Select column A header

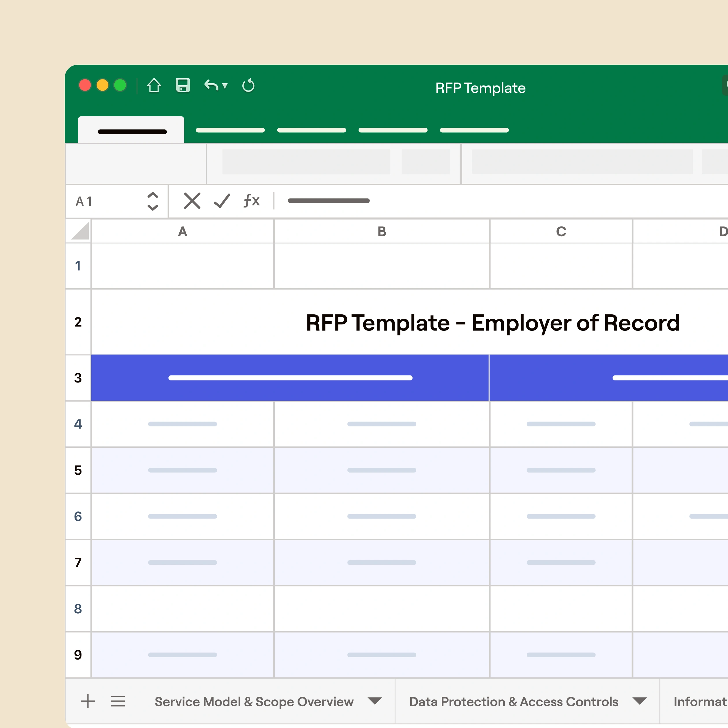point(183,231)
